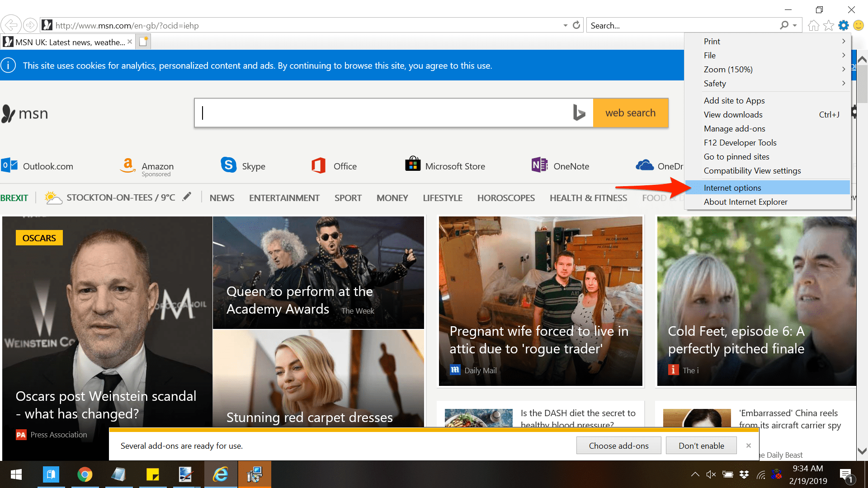Open the Pregnant wife attic article
The image size is (868, 488).
tap(540, 301)
